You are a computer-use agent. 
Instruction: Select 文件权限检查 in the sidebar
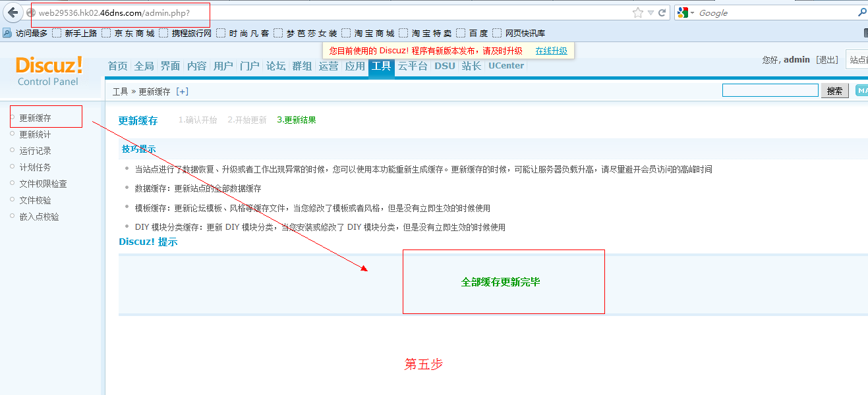click(x=43, y=184)
